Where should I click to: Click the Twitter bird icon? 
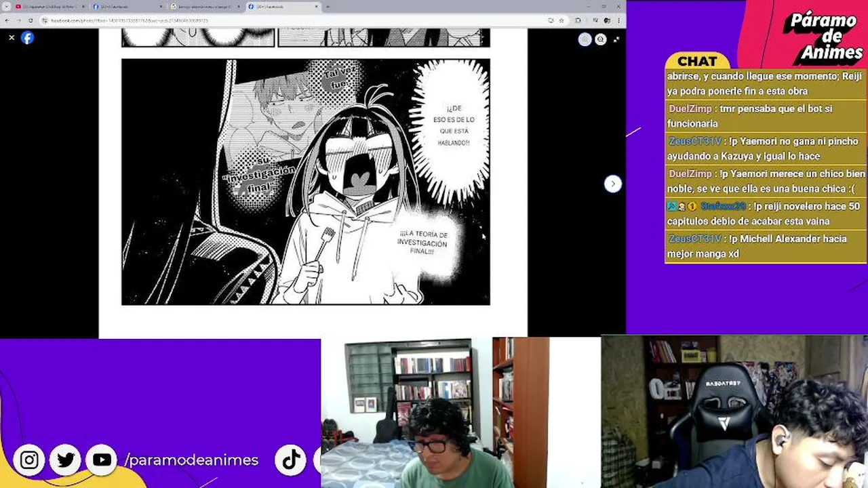[x=66, y=460]
